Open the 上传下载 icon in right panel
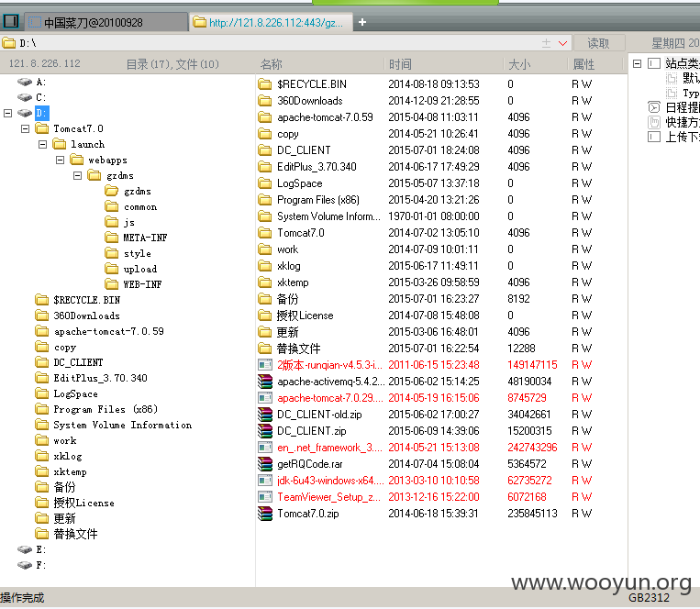 (654, 137)
